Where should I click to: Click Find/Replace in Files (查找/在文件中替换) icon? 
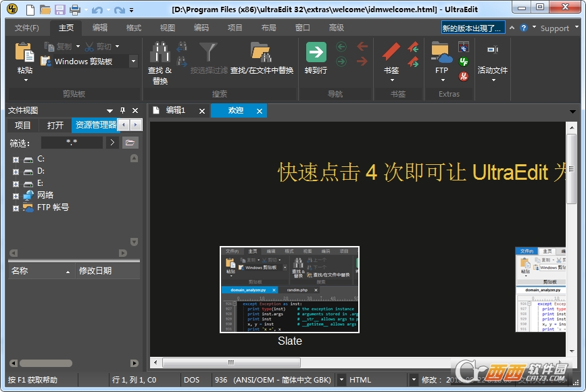(x=261, y=53)
